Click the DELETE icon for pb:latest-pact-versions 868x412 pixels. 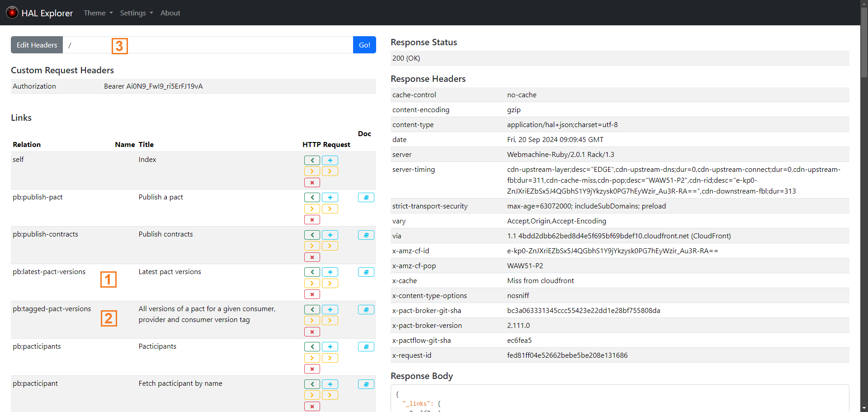[312, 294]
